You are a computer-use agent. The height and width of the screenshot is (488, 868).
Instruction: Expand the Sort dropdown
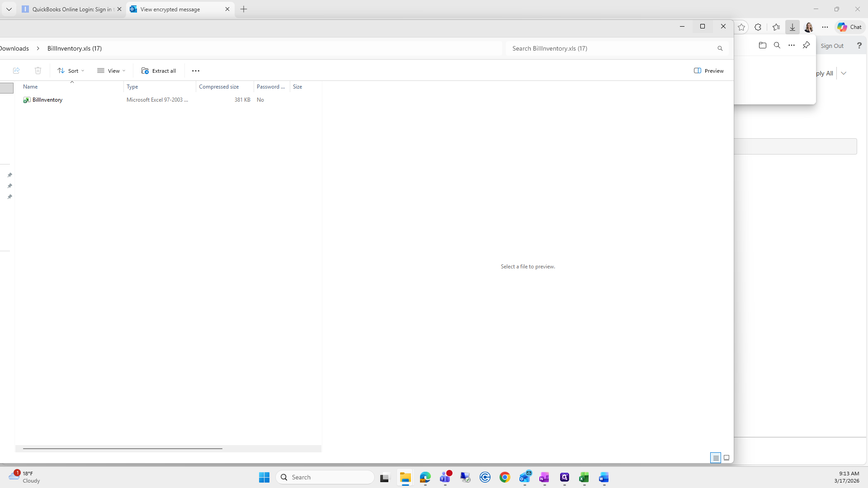pos(71,70)
